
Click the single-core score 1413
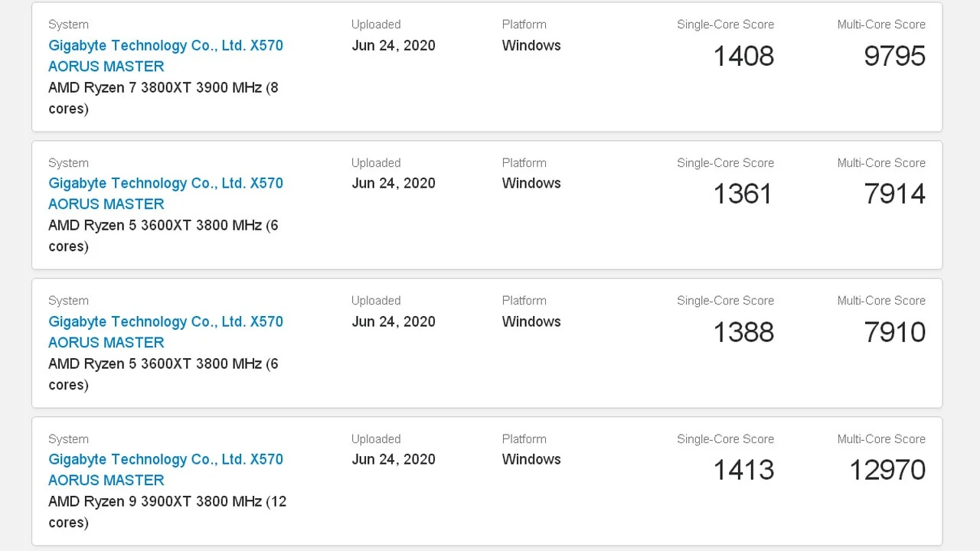pyautogui.click(x=743, y=470)
